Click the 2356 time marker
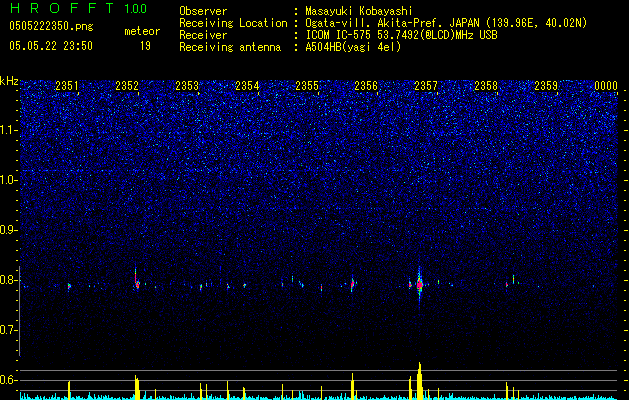629x400 pixels. pos(366,86)
